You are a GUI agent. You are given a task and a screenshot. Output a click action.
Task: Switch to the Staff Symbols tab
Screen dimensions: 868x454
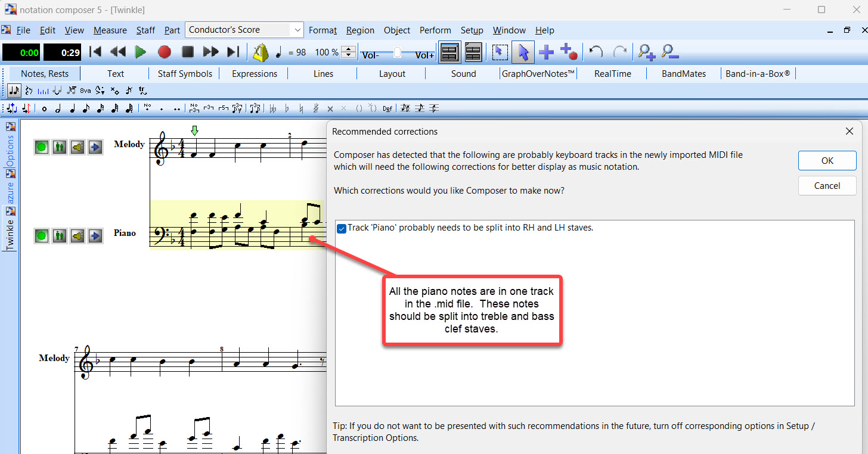tap(185, 74)
